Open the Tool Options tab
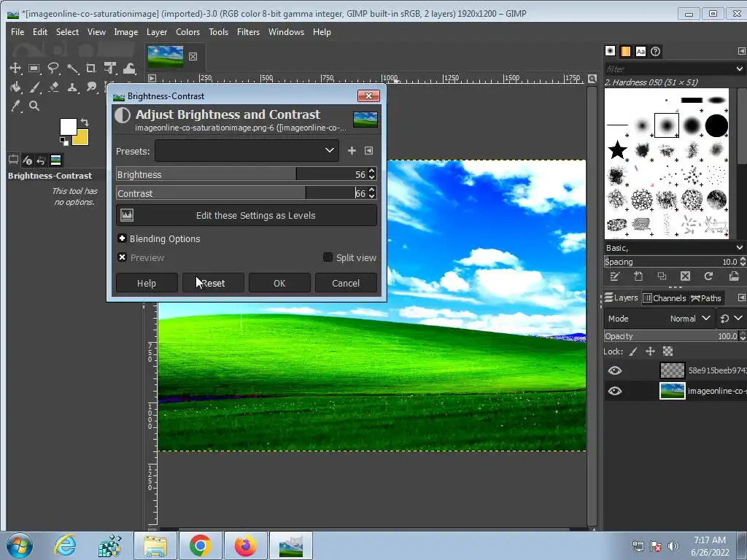Image resolution: width=747 pixels, height=560 pixels. point(13,160)
